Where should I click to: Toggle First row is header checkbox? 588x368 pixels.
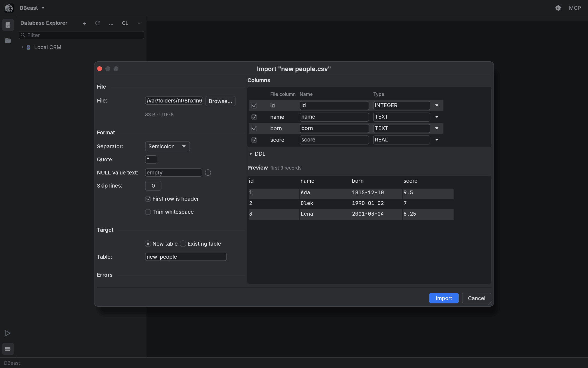coord(148,199)
